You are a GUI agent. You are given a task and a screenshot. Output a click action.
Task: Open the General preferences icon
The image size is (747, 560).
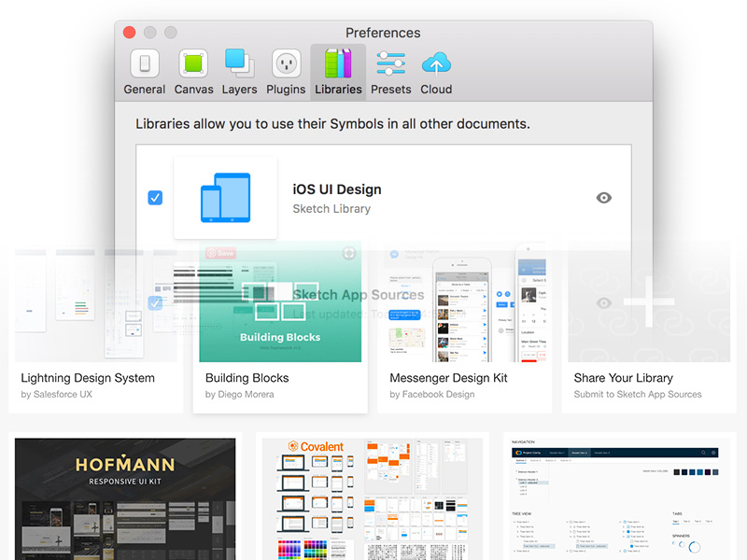[x=145, y=63]
